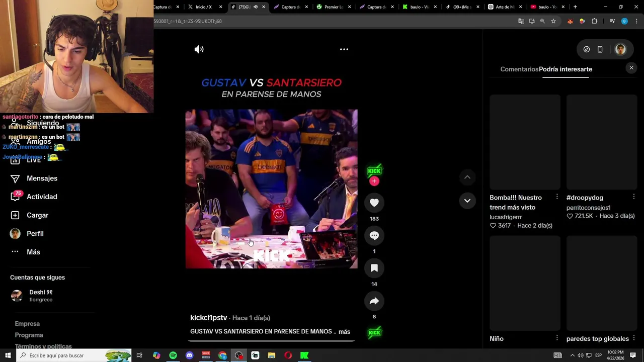Click the Kick sound disc icon
Screen dimensions: 644x362
374,333
